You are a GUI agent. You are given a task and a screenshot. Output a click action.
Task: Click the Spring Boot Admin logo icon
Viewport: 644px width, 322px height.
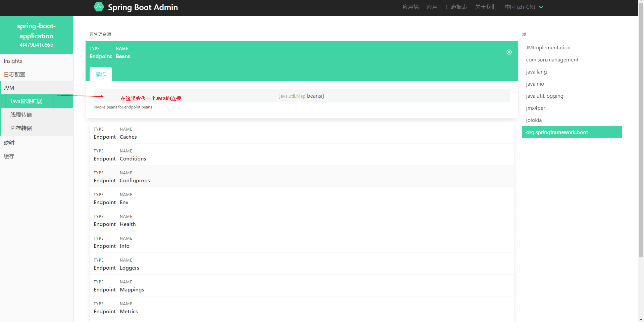tap(99, 7)
